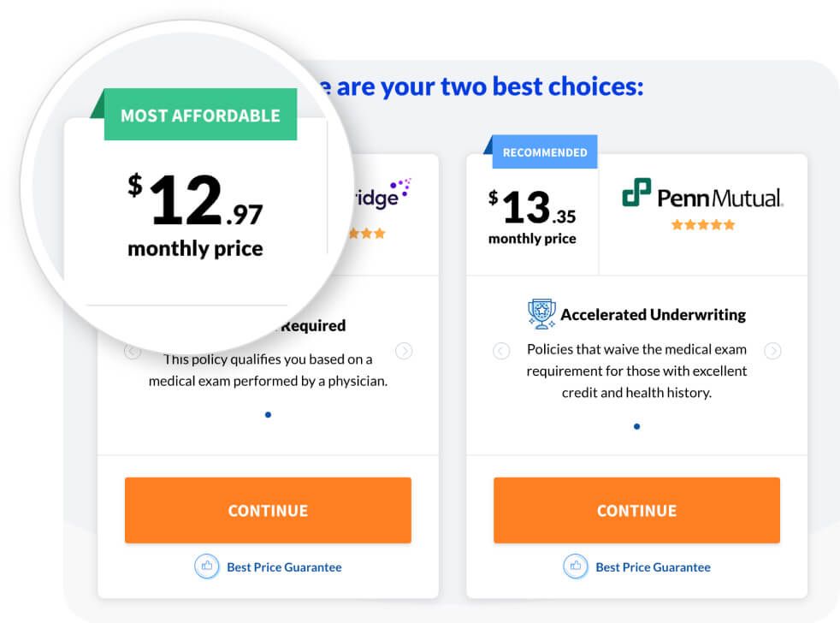This screenshot has width=840, height=623.
Task: Open Best Price Guarantee link in the right card
Action: [x=653, y=567]
